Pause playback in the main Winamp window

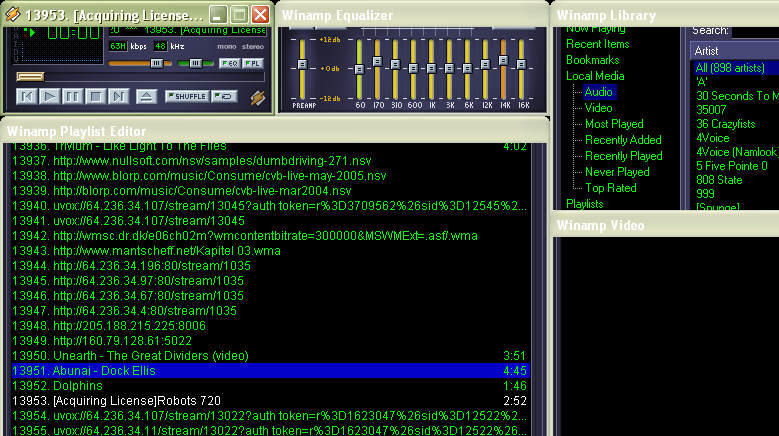(x=73, y=96)
